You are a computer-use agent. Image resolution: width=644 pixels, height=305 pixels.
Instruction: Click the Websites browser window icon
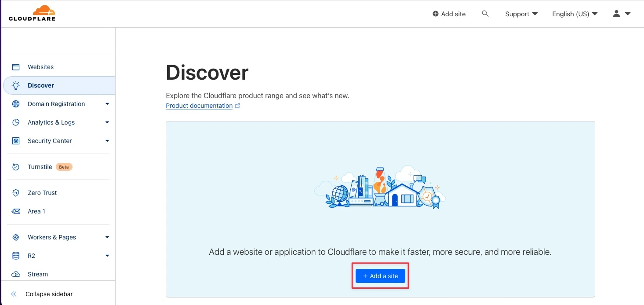[16, 67]
